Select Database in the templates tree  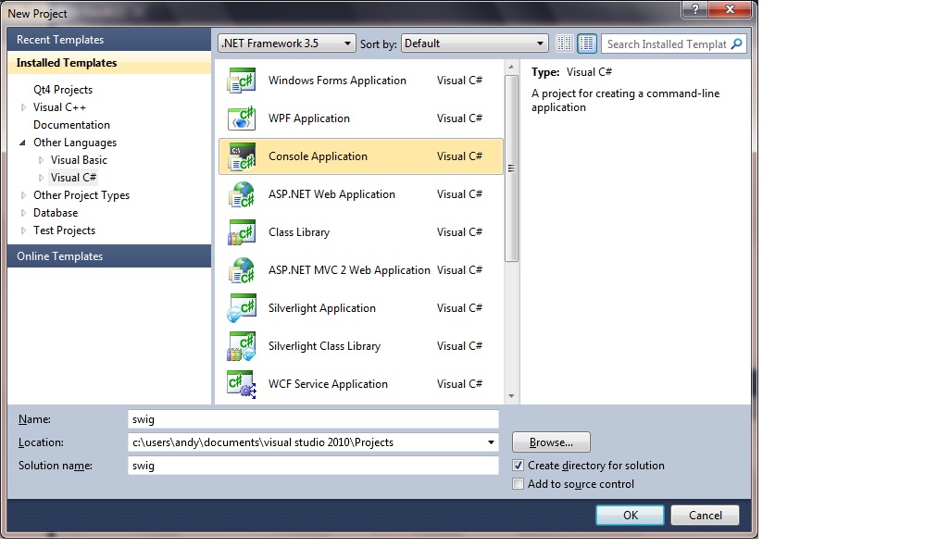[56, 213]
